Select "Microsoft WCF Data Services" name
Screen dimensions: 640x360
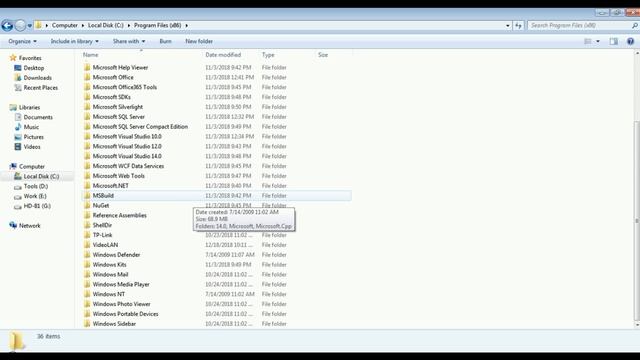[128, 166]
